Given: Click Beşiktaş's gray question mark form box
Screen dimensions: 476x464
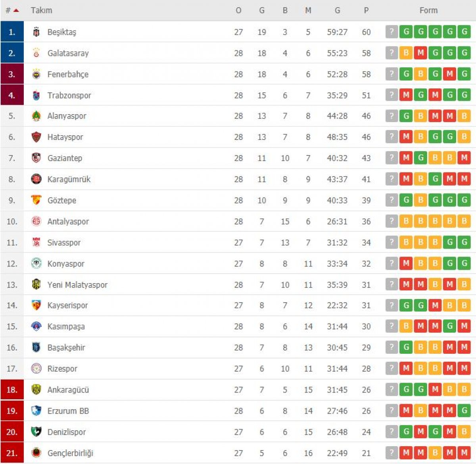Looking at the screenshot, I should tap(392, 32).
